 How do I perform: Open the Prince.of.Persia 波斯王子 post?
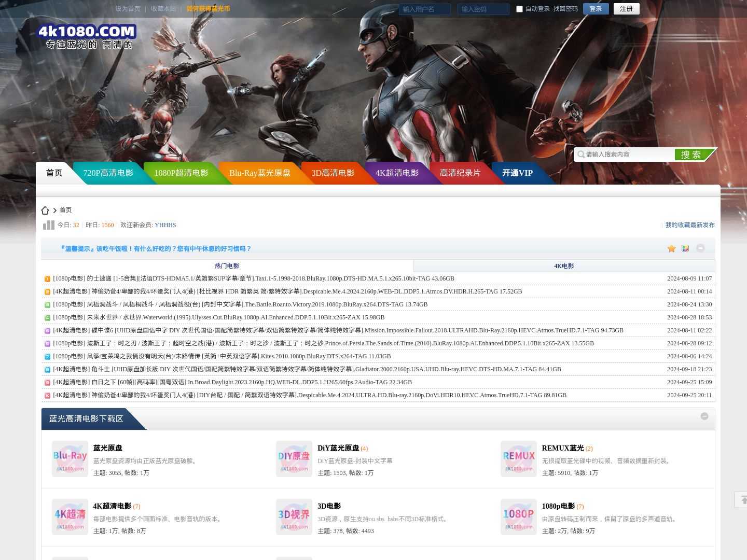(x=323, y=343)
